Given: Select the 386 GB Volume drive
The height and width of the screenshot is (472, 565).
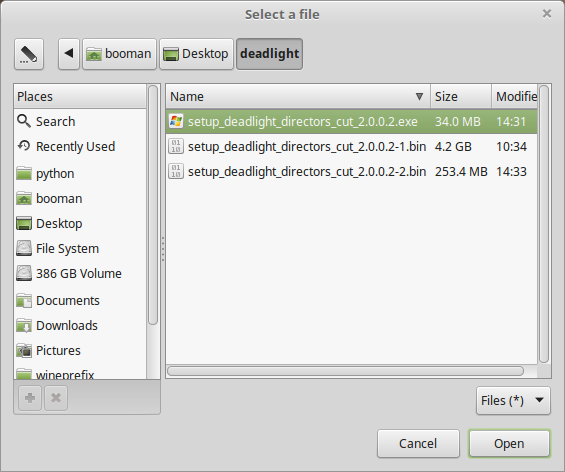Looking at the screenshot, I should tap(80, 273).
